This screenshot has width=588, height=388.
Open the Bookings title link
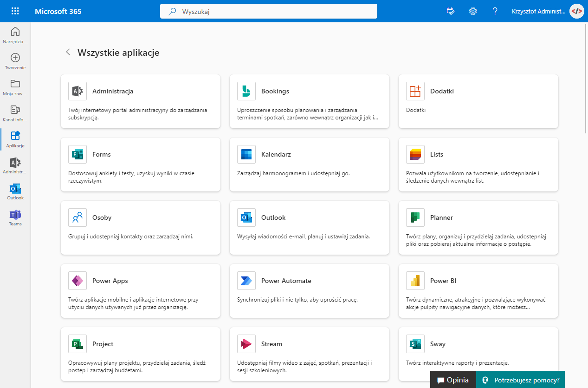coord(275,91)
